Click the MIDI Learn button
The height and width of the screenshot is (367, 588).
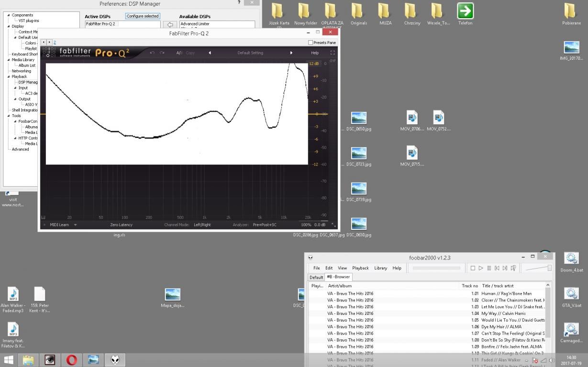[59, 225]
